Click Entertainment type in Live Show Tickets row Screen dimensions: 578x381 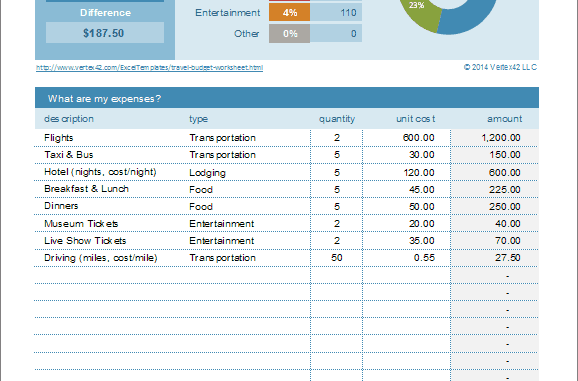(222, 241)
